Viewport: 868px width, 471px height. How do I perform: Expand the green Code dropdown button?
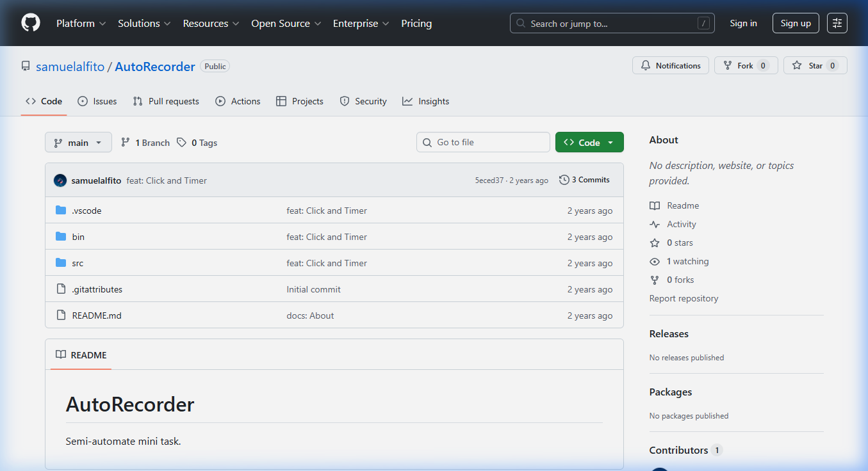coord(589,143)
